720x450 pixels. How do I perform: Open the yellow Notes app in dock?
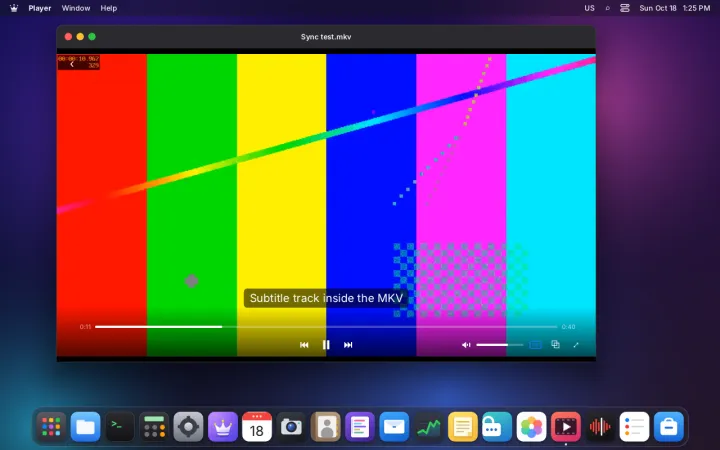pyautogui.click(x=462, y=427)
